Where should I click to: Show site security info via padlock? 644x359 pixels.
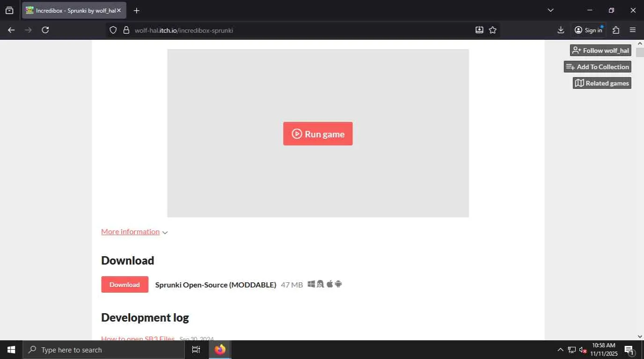(126, 30)
